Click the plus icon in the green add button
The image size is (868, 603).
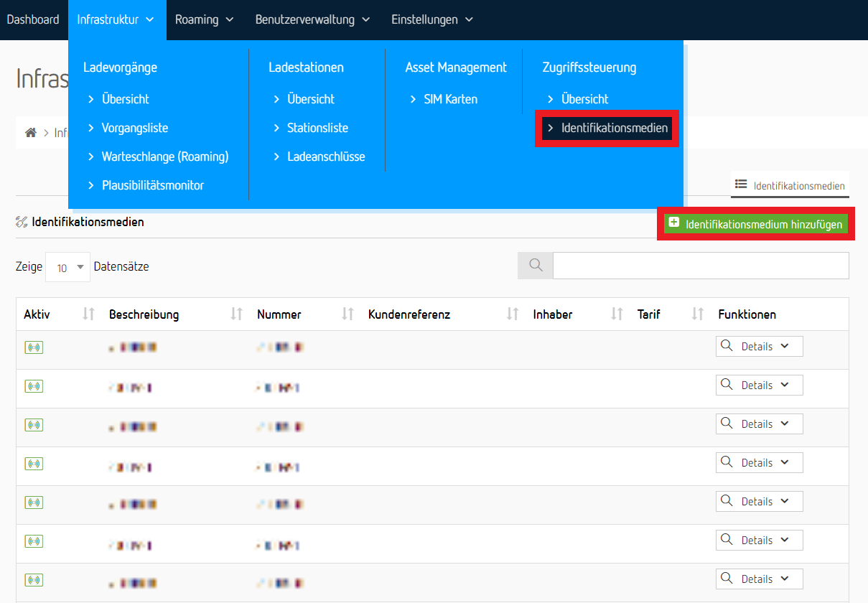coord(673,223)
